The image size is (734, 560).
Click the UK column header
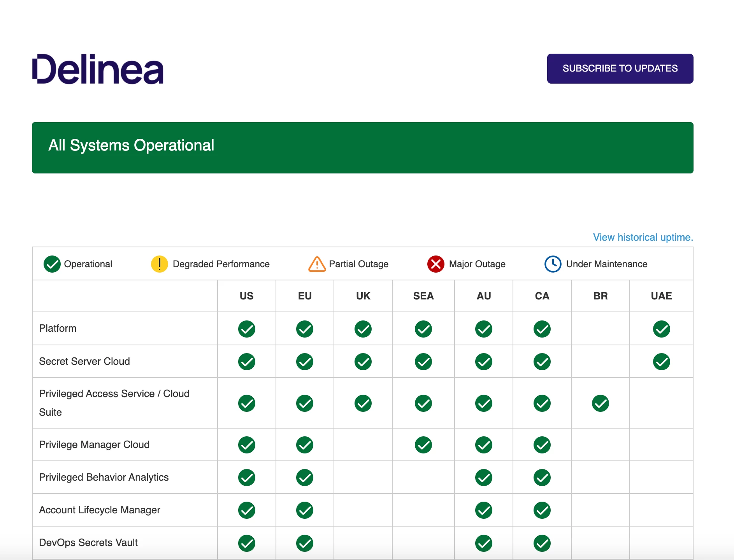click(x=363, y=296)
